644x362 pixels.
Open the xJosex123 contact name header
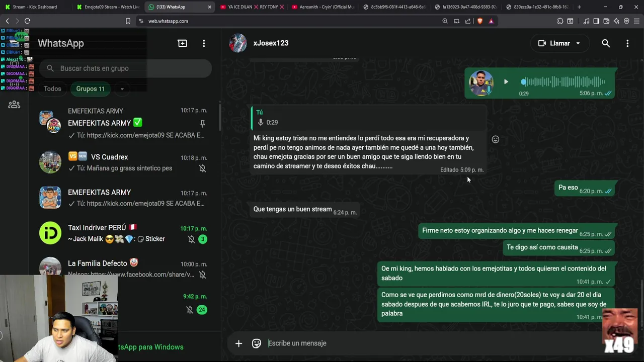271,43
